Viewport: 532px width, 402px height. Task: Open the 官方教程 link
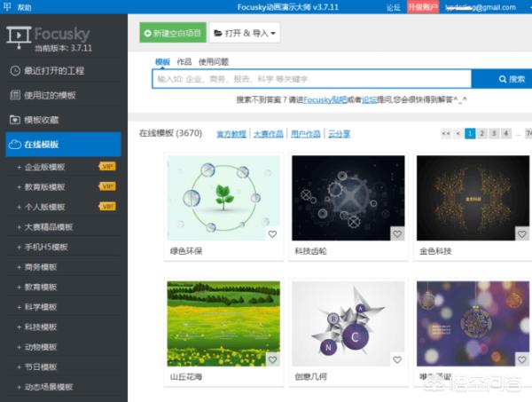pos(231,134)
